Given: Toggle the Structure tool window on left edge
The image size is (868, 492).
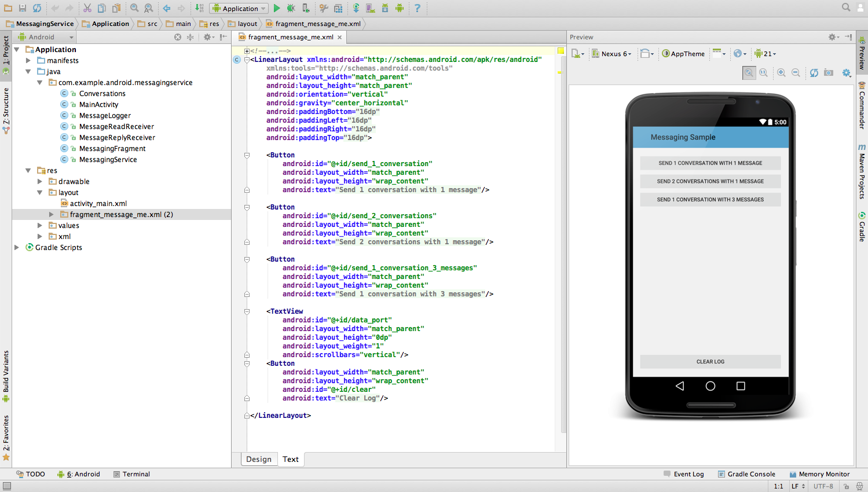Looking at the screenshot, I should point(6,111).
